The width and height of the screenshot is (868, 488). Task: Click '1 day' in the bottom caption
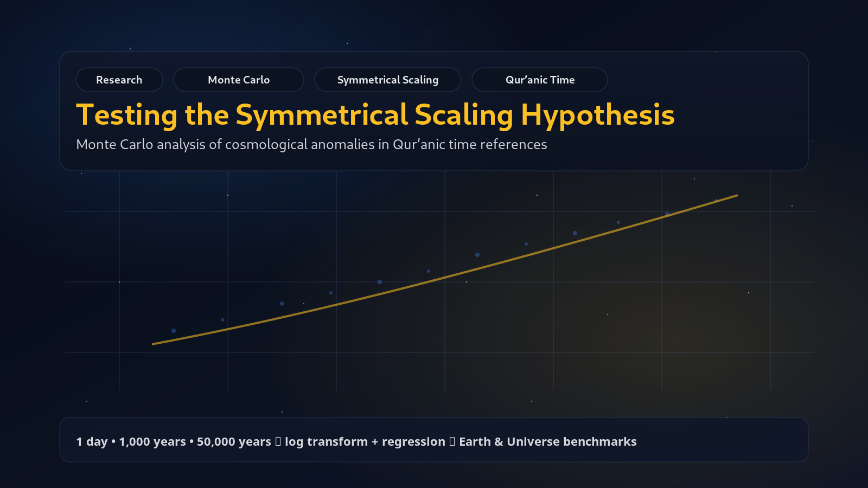[x=92, y=442]
